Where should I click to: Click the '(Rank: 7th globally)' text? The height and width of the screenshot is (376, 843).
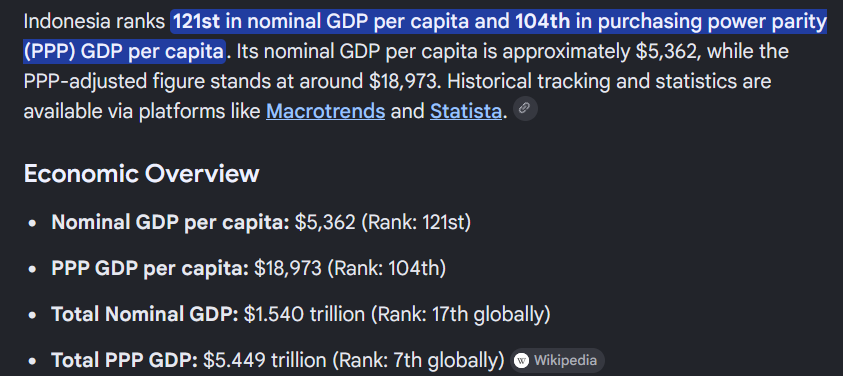click(x=418, y=360)
